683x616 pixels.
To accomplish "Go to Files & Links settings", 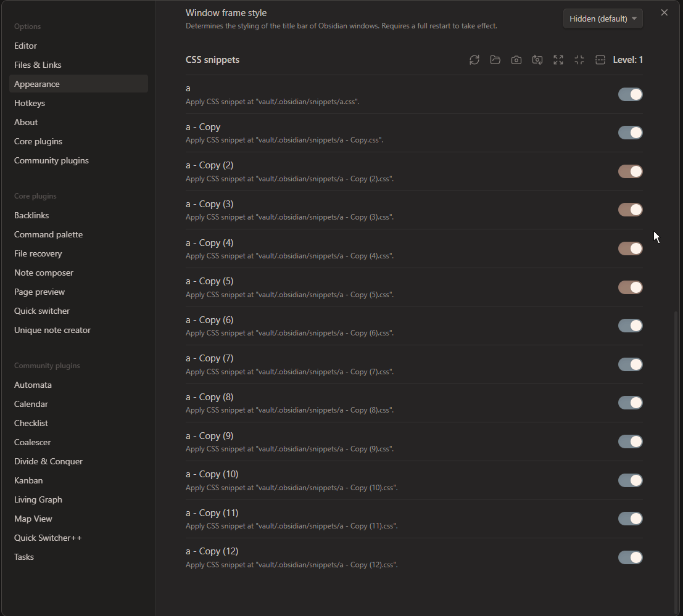I will point(78,65).
